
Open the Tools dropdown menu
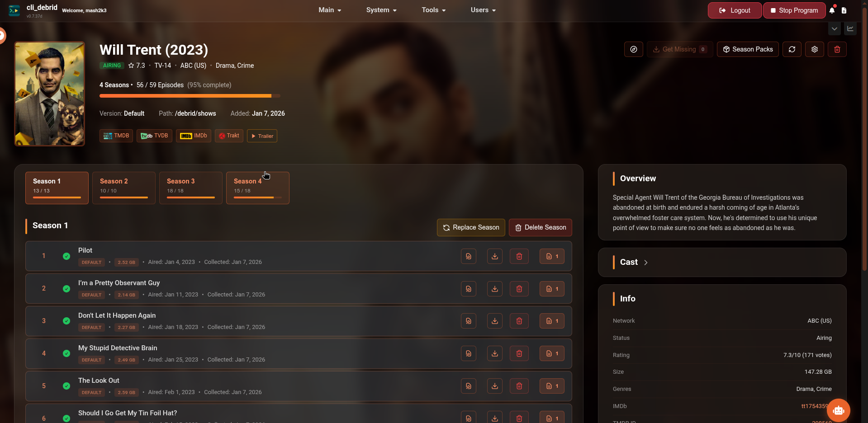pyautogui.click(x=433, y=10)
